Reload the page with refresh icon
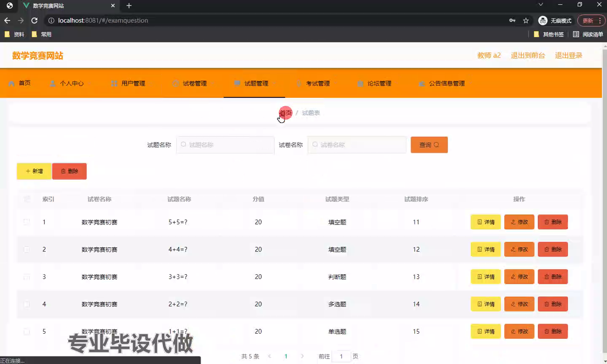 click(x=35, y=20)
